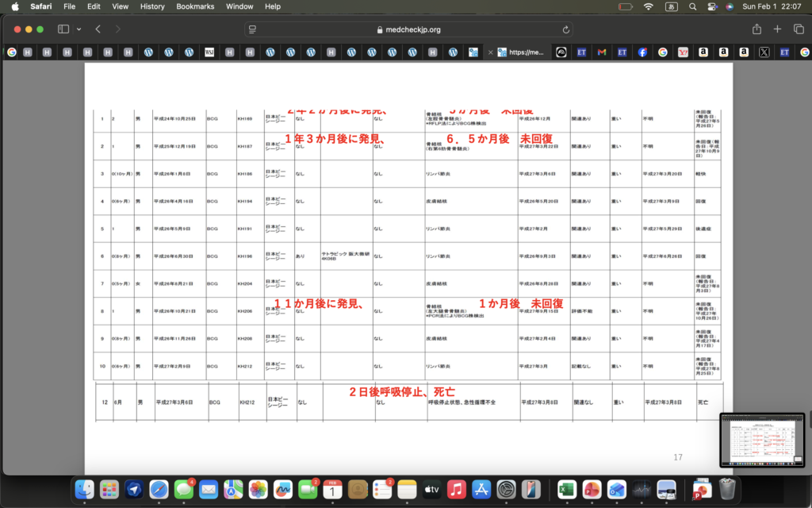This screenshot has width=812, height=508.
Task: Toggle the Safari sidebar
Action: click(x=63, y=29)
